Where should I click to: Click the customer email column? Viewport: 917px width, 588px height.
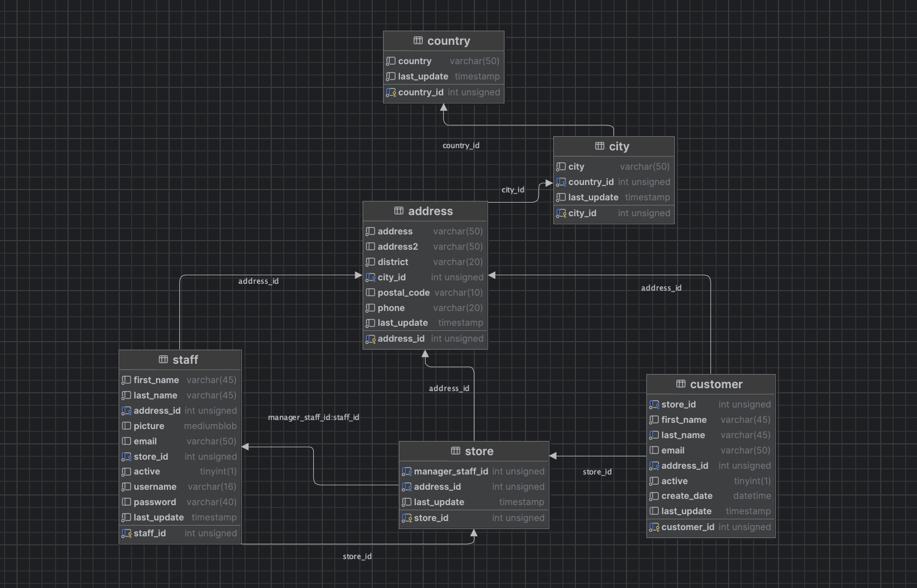(711, 450)
